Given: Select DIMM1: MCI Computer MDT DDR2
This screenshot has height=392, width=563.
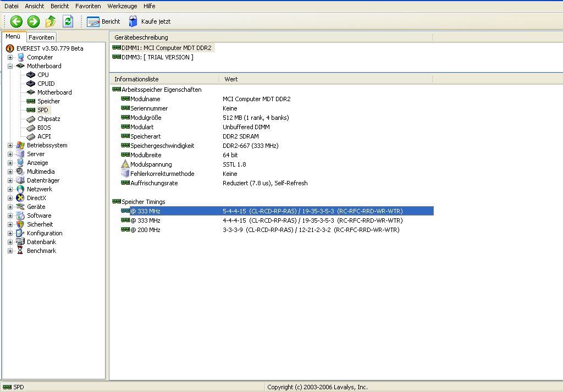Looking at the screenshot, I should [x=166, y=48].
